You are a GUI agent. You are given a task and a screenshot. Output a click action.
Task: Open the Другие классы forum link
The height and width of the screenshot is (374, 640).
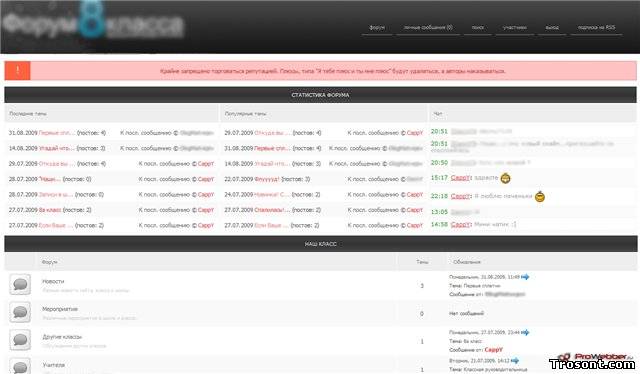pos(62,337)
